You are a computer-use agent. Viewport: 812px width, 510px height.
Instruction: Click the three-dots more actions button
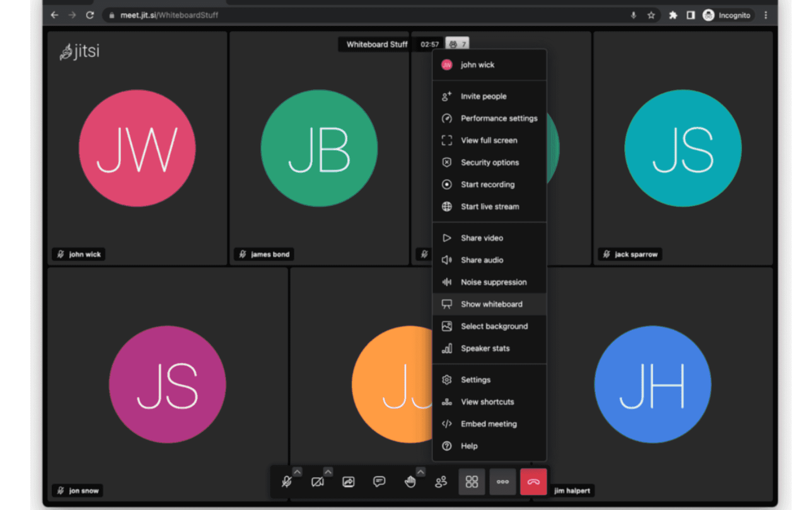[x=503, y=482]
